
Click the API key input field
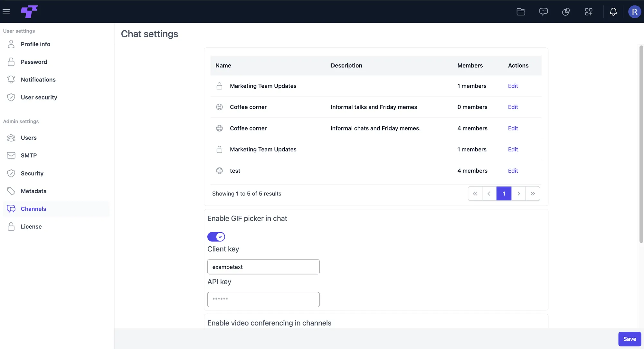pos(263,299)
